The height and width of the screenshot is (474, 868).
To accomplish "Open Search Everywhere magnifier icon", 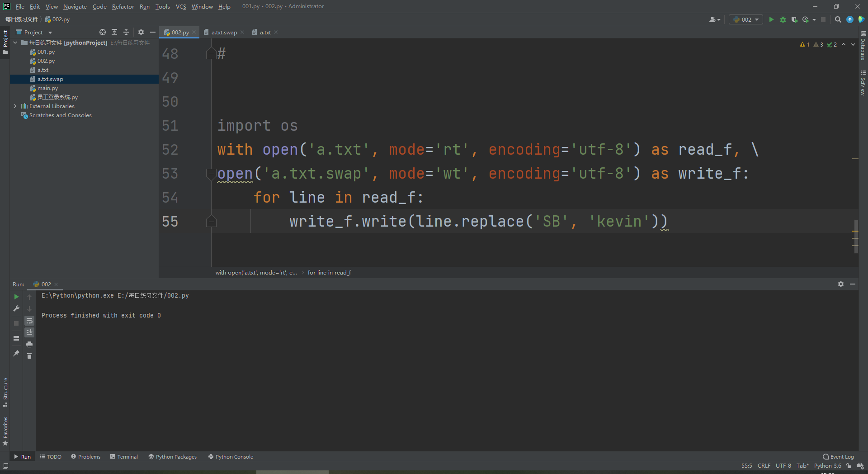I will coord(838,19).
